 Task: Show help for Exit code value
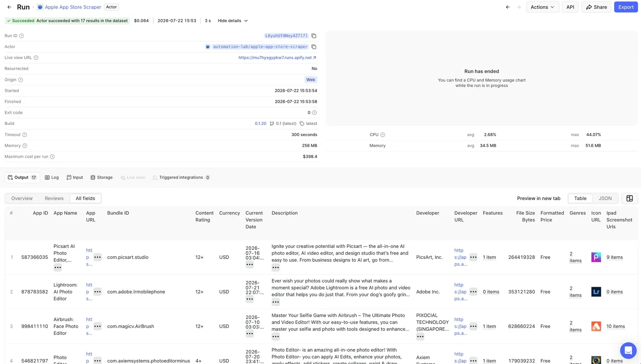(x=314, y=113)
